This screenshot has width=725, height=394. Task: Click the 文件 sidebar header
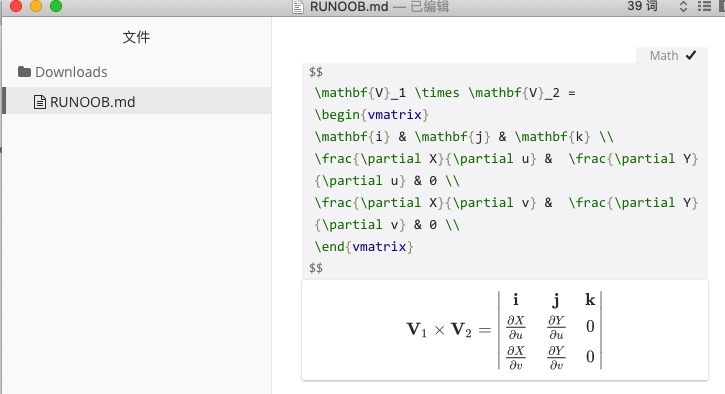pos(136,37)
